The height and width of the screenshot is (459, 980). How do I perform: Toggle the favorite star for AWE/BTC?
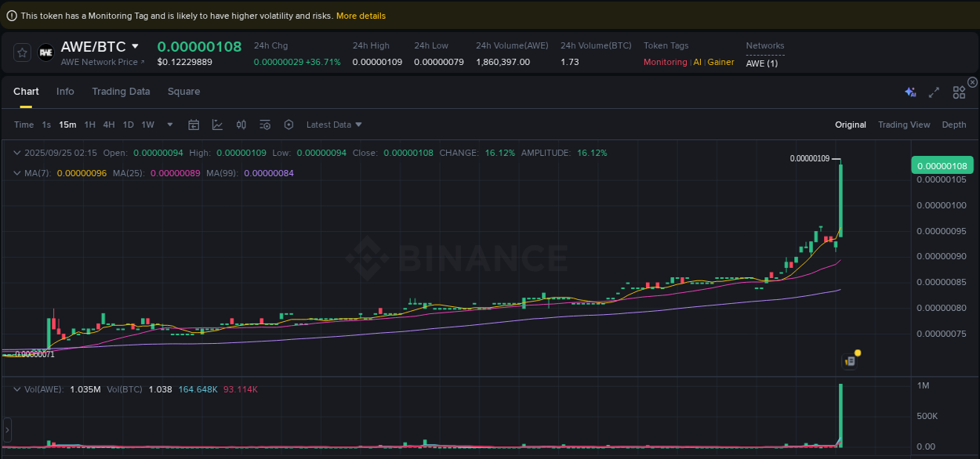21,52
